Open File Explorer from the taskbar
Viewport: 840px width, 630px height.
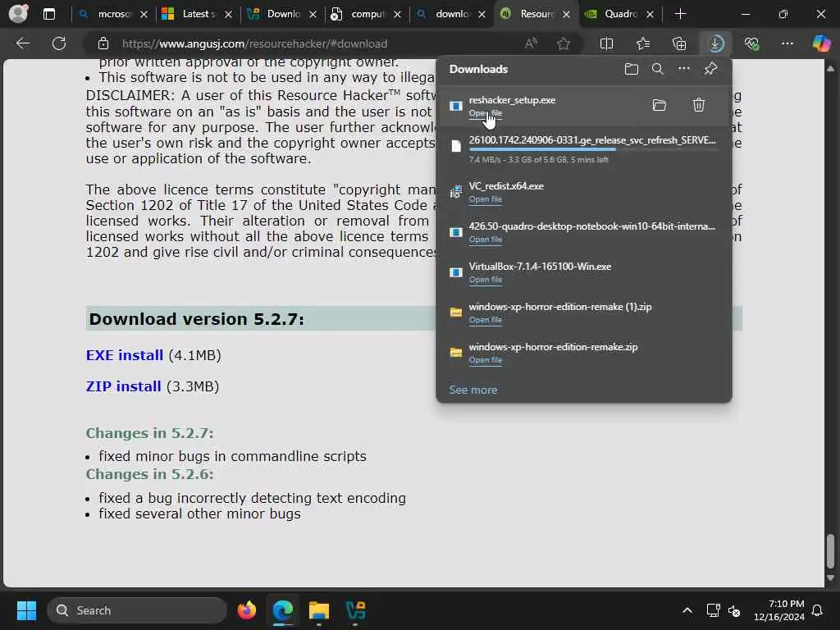pos(319,610)
